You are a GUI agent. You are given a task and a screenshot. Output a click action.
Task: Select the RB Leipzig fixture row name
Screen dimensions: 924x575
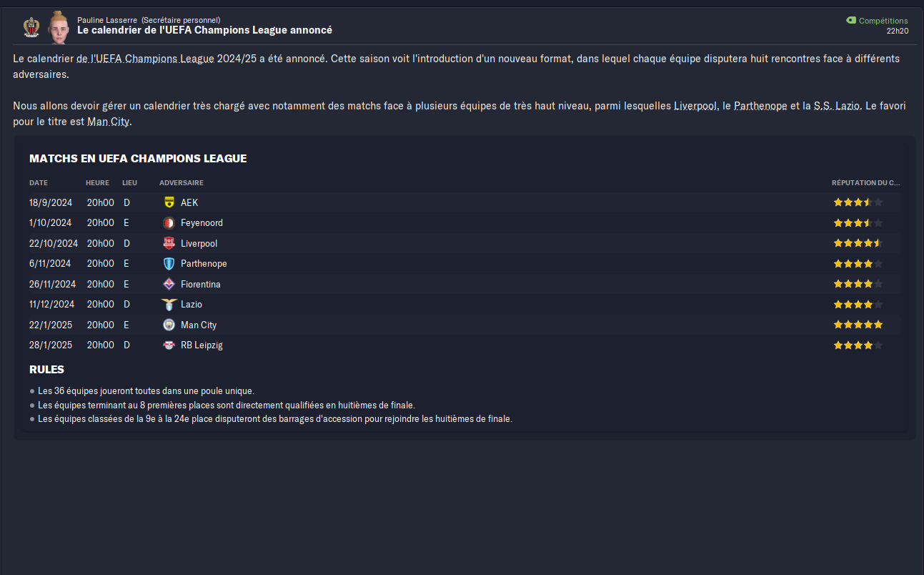click(x=202, y=345)
